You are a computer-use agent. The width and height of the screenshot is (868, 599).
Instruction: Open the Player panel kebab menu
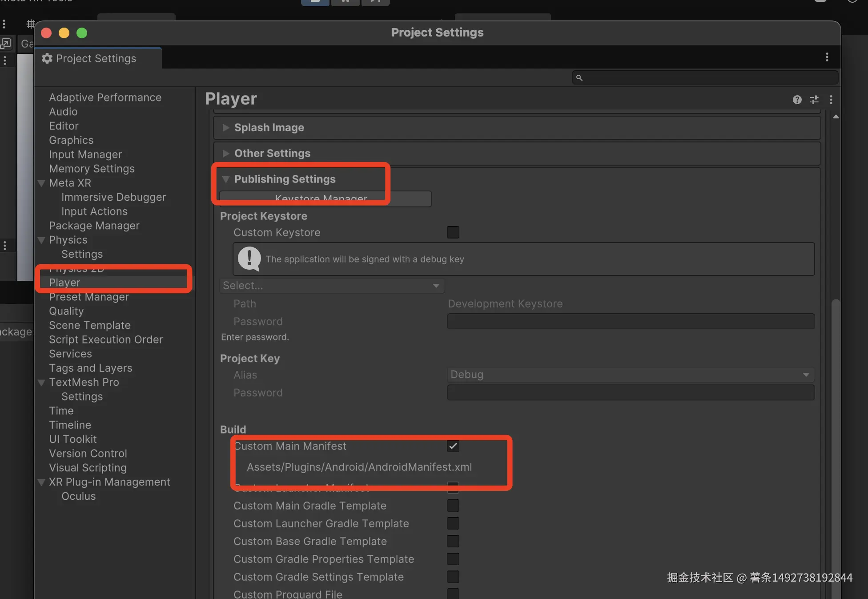coord(831,100)
